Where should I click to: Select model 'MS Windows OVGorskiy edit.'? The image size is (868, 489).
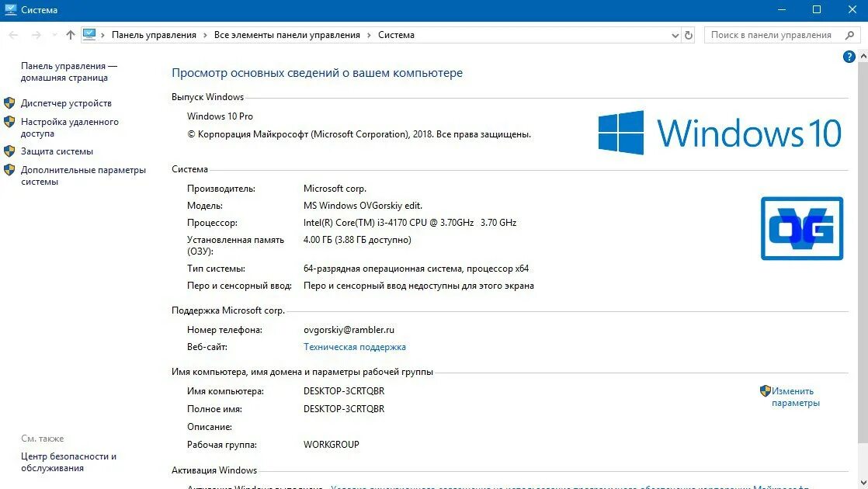363,205
